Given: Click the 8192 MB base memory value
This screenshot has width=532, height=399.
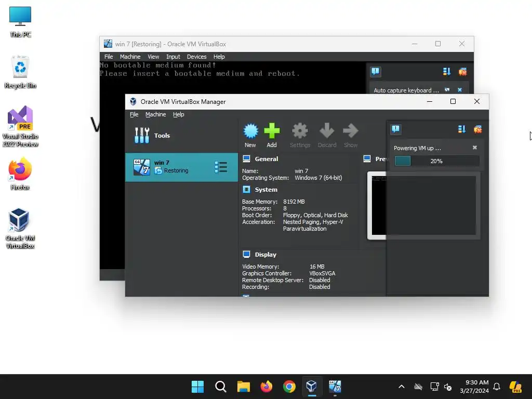Looking at the screenshot, I should (x=294, y=202).
